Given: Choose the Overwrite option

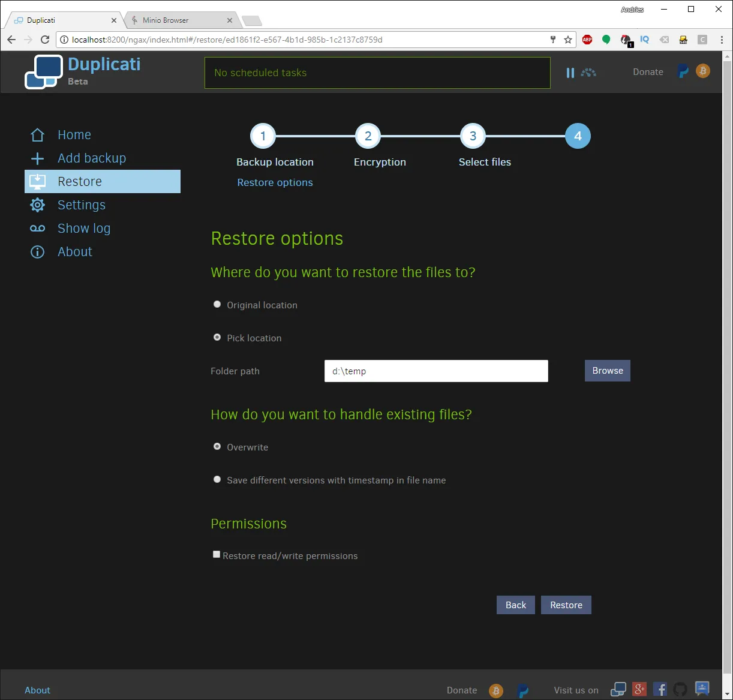Looking at the screenshot, I should (217, 447).
